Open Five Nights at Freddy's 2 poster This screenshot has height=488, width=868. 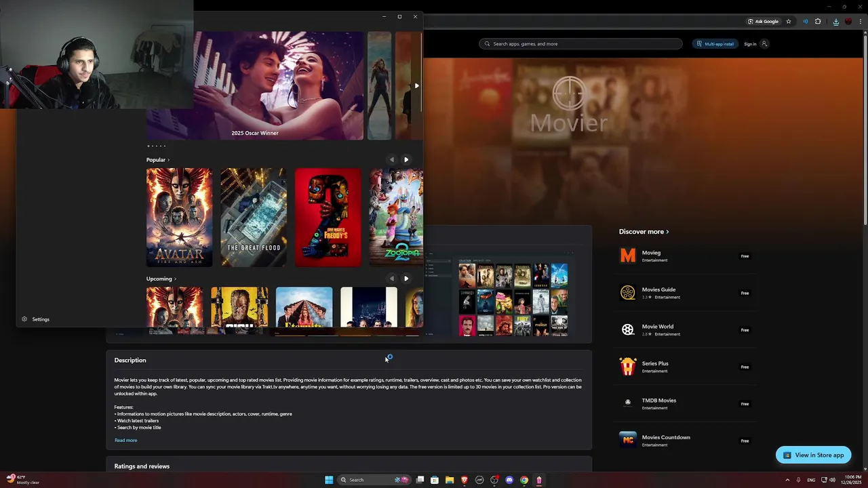coord(328,218)
